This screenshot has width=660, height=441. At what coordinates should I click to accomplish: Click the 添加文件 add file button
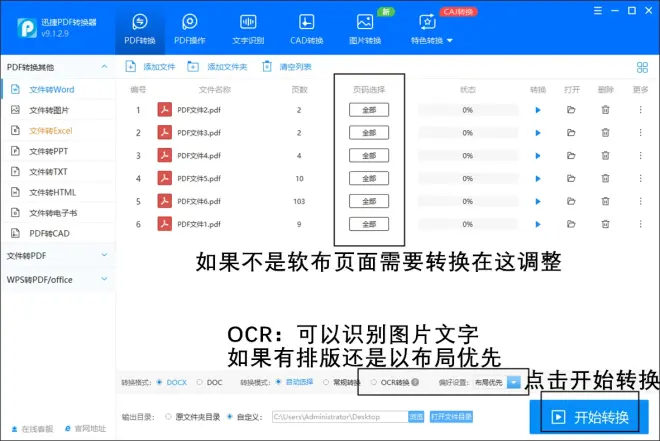pyautogui.click(x=150, y=66)
